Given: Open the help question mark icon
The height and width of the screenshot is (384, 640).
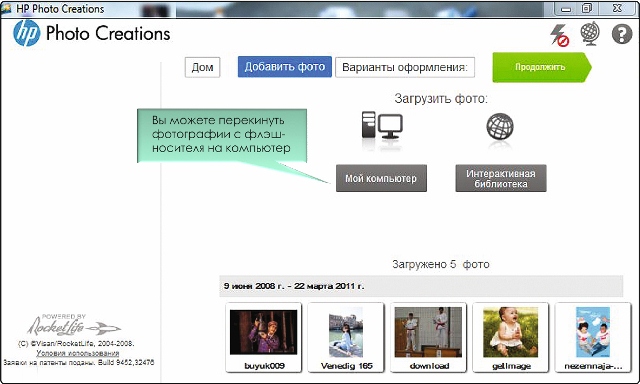Looking at the screenshot, I should pos(622,34).
